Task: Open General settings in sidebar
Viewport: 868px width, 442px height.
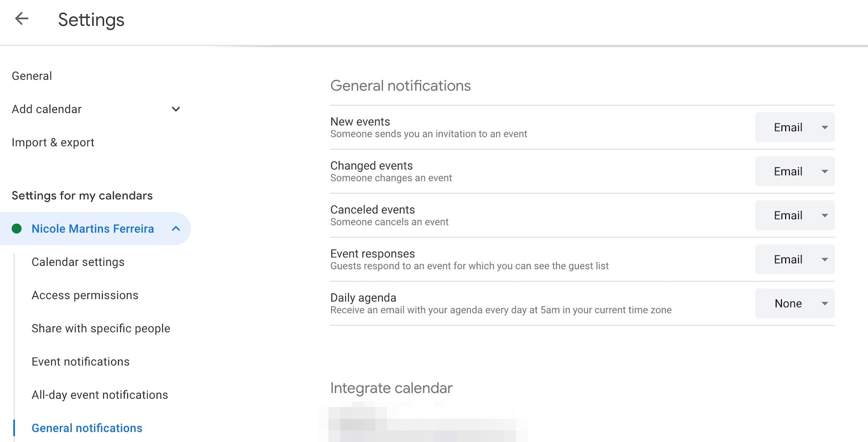Action: 32,76
